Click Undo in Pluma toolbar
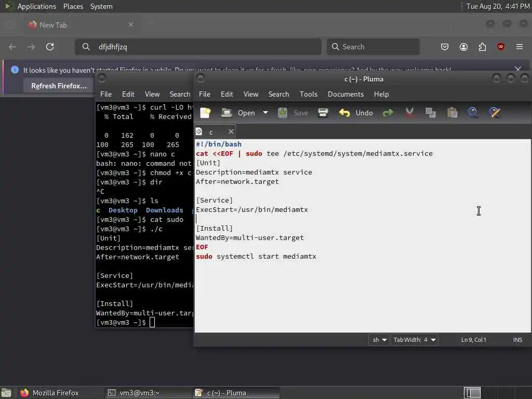Viewport: 532px width, 399px height. coord(356,113)
